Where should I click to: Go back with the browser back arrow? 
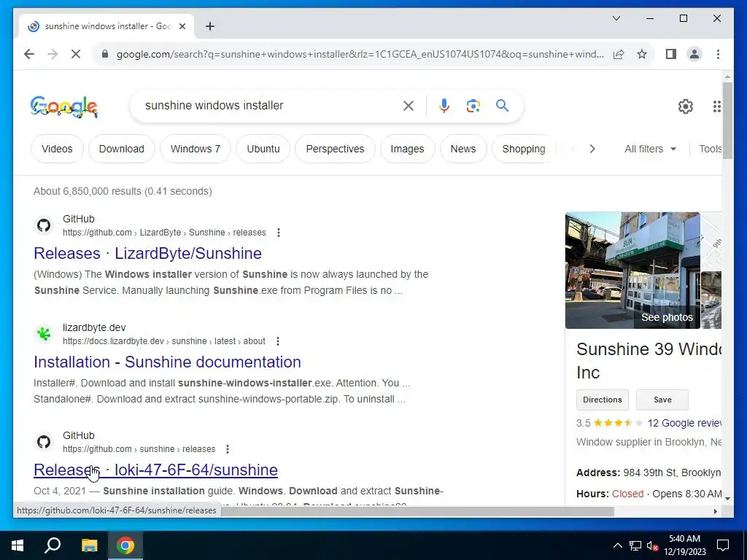[29, 54]
